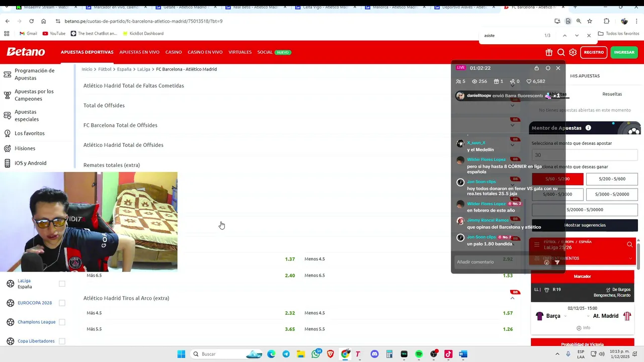Open Los favoritos in sidebar
The width and height of the screenshot is (644, 362).
pos(30,133)
